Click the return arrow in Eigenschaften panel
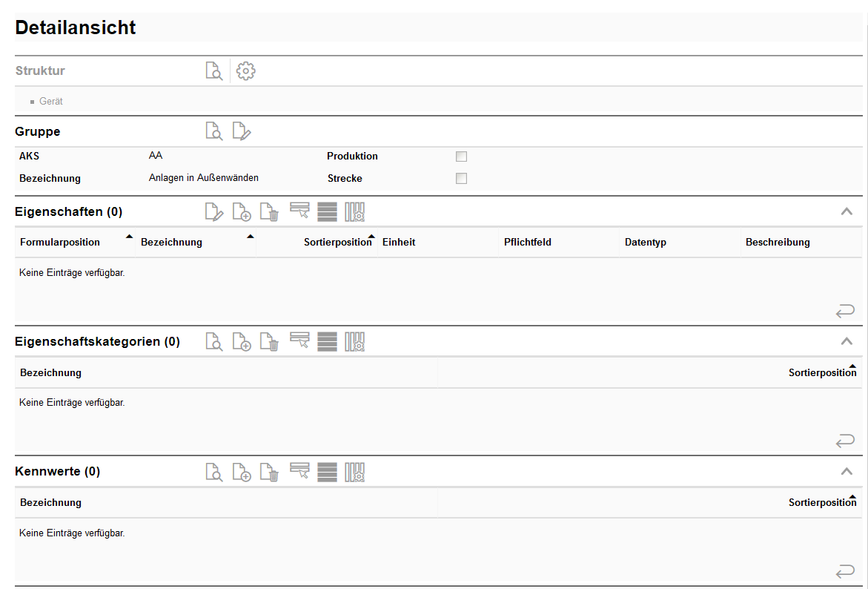This screenshot has height=589, width=868. (845, 312)
